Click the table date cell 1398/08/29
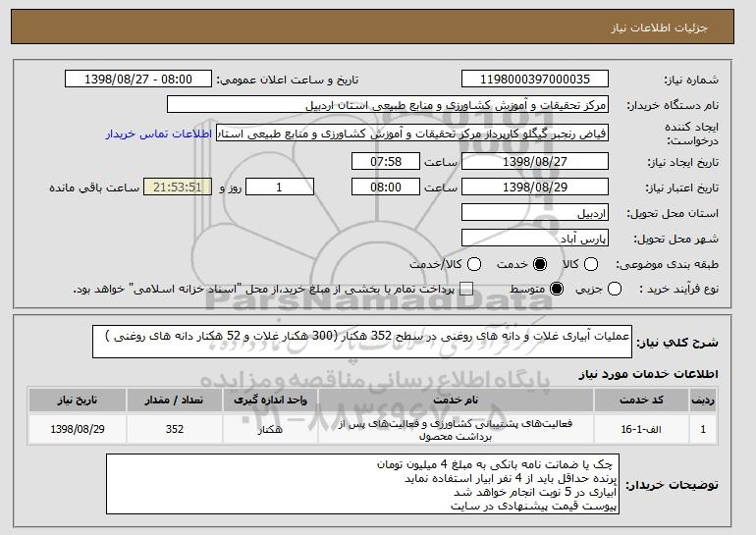Screen dimensions: 756x535 click(x=78, y=429)
